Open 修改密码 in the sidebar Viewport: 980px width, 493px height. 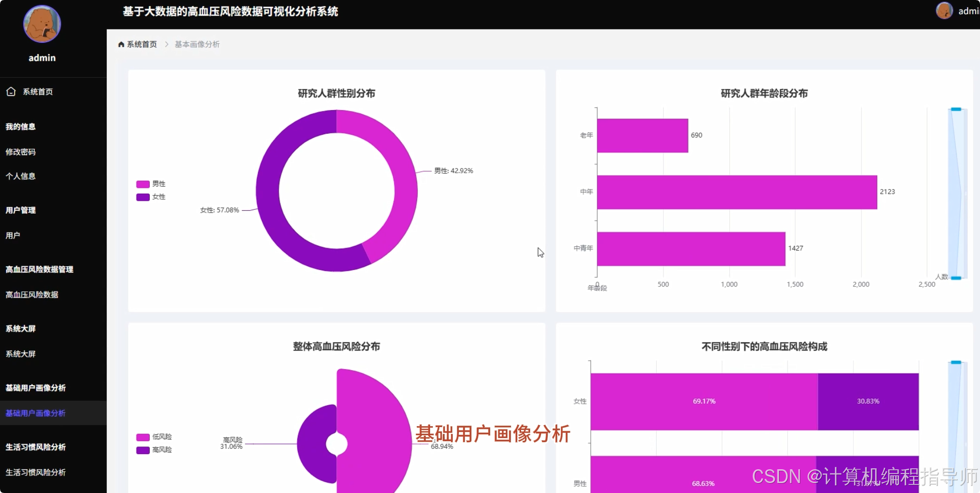pyautogui.click(x=21, y=151)
